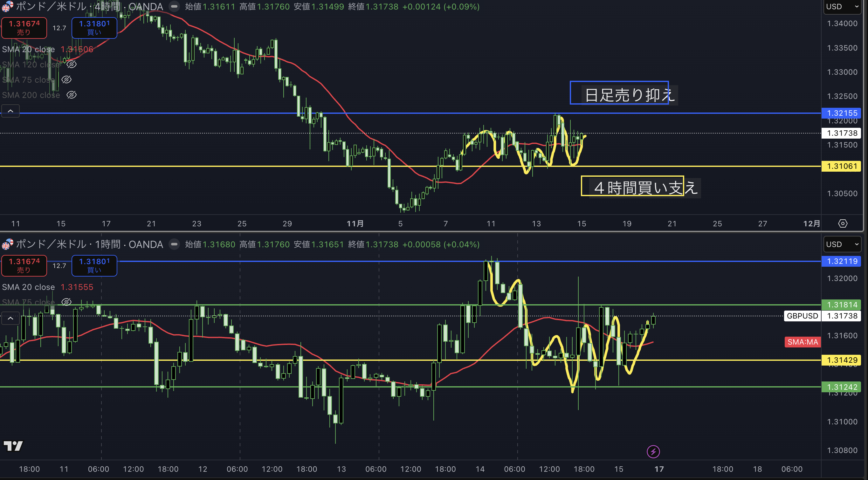
Task: Click the red 売り sell button in the top chart
Action: pyautogui.click(x=24, y=28)
